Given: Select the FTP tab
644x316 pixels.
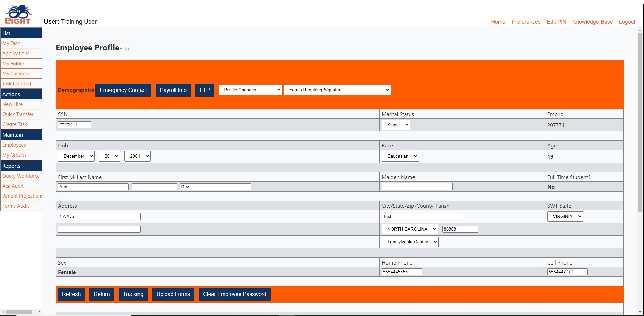Looking at the screenshot, I should coord(204,90).
